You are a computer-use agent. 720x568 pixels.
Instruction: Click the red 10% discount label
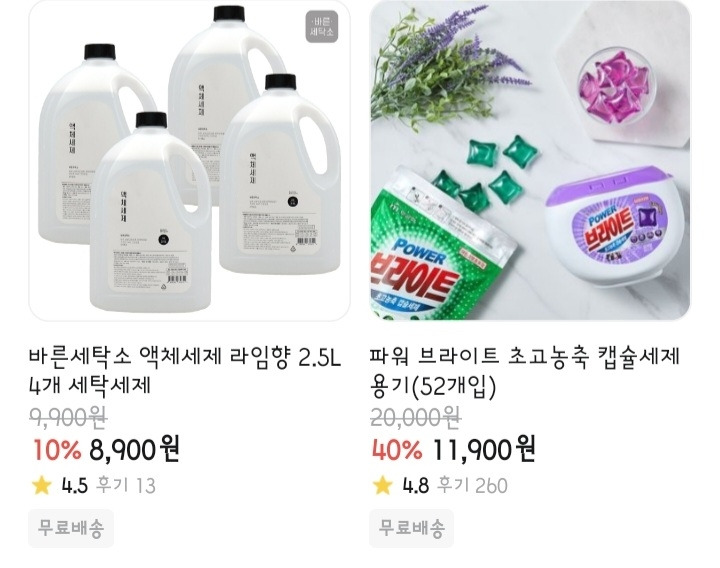pos(57,450)
